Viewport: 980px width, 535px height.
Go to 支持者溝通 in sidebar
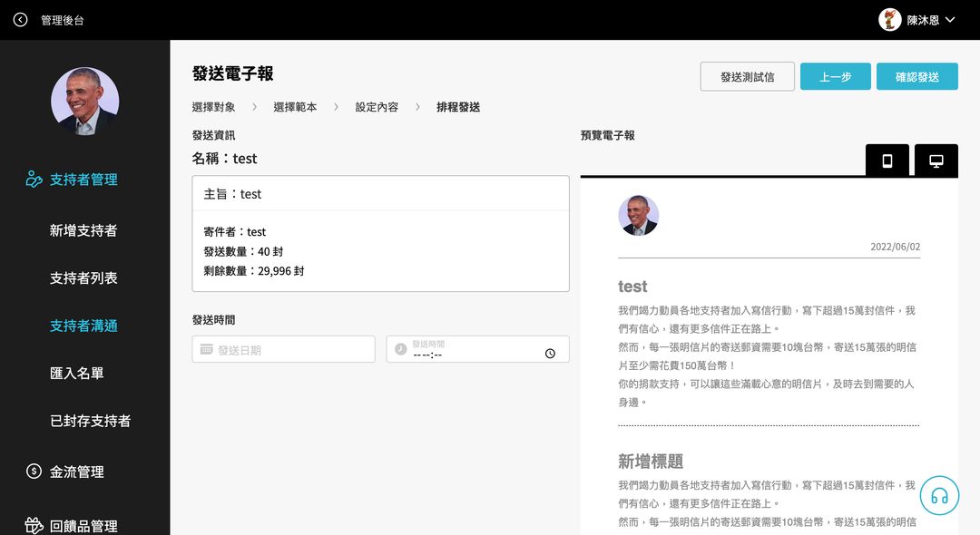(x=83, y=326)
